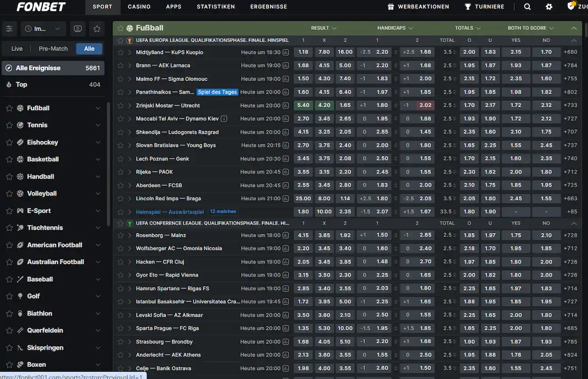Screen dimensions: 588x379
Task: Open the Boxen sport category
Action: (53, 365)
